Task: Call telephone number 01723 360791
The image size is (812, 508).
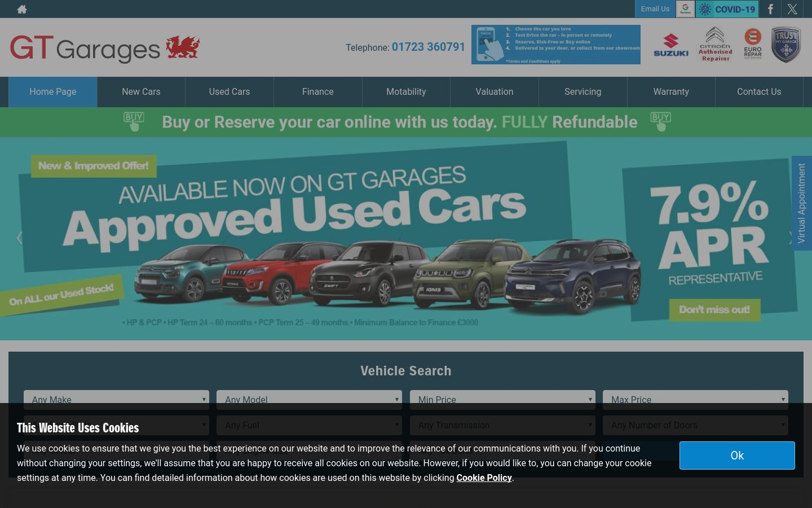Action: pyautogui.click(x=429, y=47)
